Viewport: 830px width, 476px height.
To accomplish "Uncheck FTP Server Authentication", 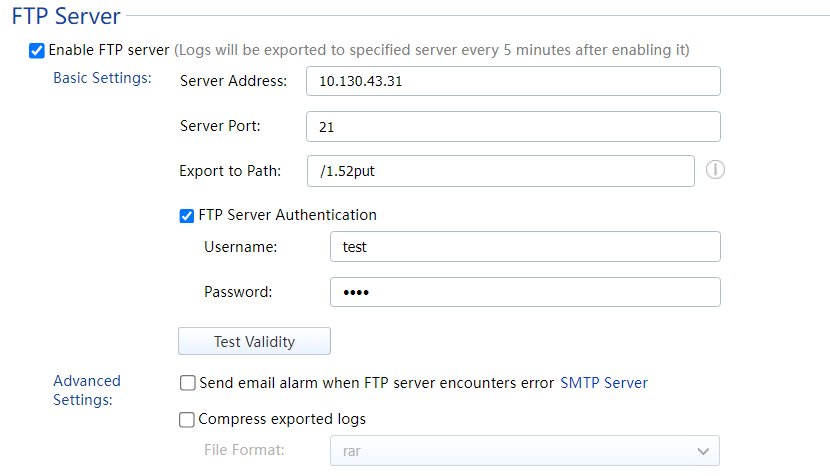I will pos(187,215).
